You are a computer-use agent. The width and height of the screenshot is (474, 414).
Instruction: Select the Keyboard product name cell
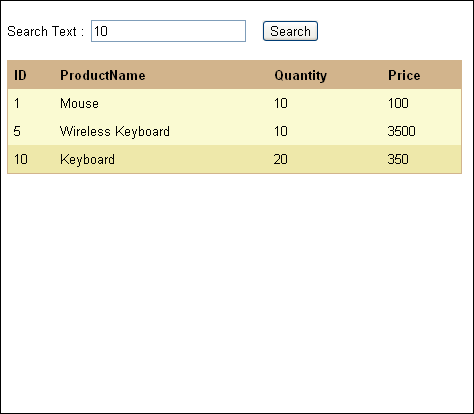[87, 159]
